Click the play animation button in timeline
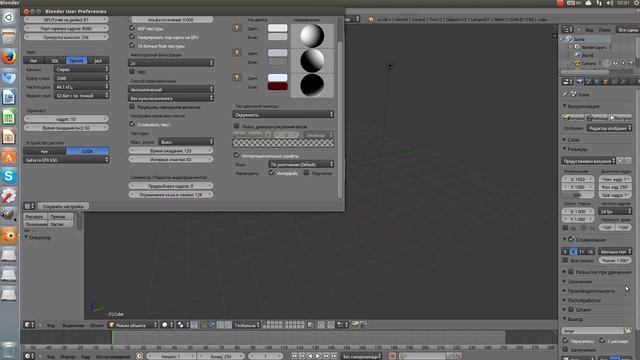 coord(318,356)
